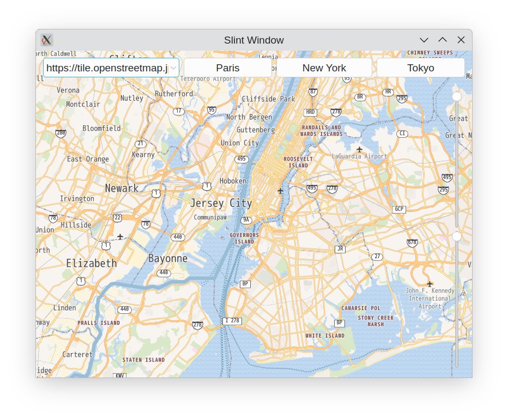Click the WHITE ISLAND label
This screenshot has width=508, height=420.
(x=325, y=336)
